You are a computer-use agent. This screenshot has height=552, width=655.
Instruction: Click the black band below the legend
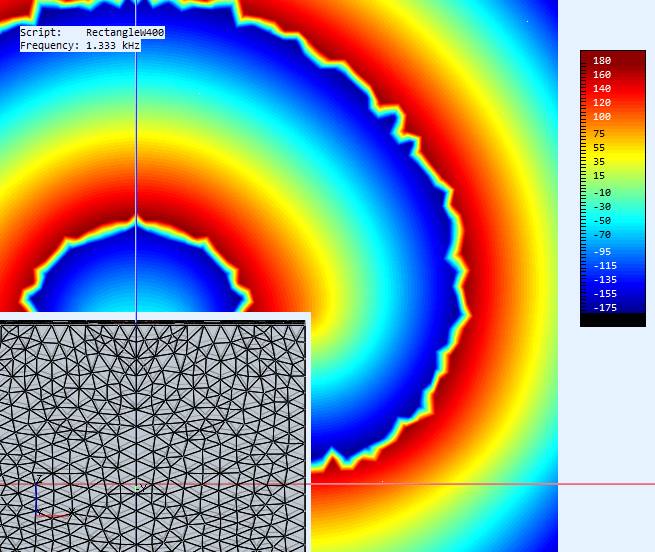[x=613, y=320]
